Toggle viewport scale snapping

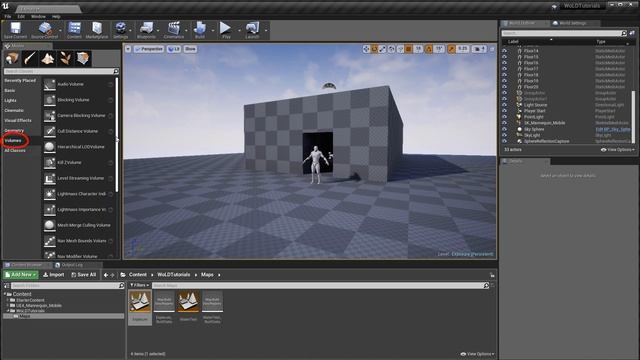[x=451, y=49]
